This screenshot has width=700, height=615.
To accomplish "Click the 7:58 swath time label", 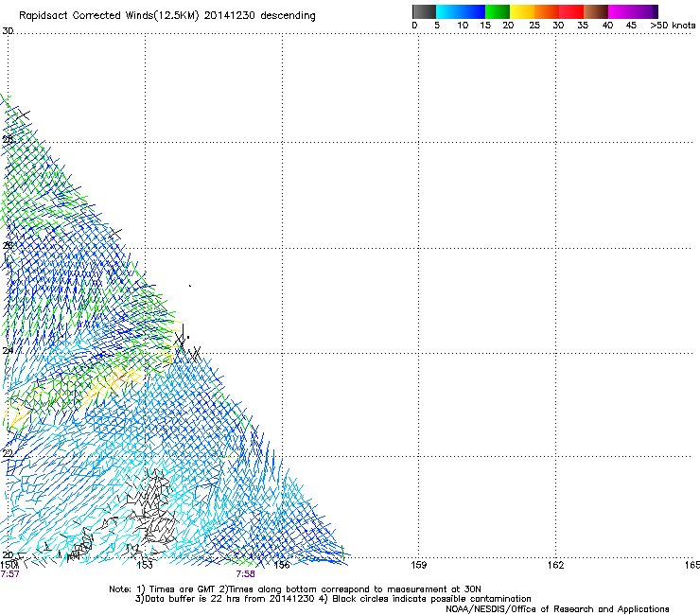I will coord(246,574).
